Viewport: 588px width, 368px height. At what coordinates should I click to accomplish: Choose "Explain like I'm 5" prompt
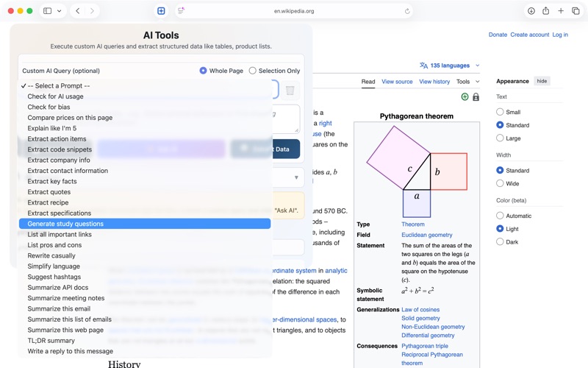click(145, 128)
